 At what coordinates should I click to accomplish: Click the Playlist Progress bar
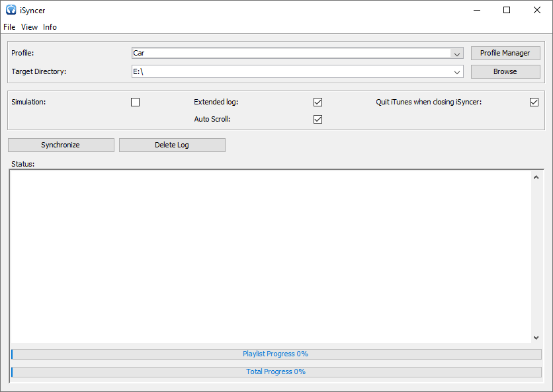point(276,354)
